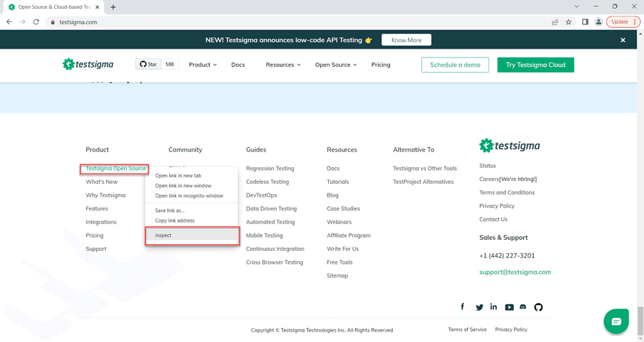Open the What's New footer link
The width and height of the screenshot is (644, 342).
point(101,182)
